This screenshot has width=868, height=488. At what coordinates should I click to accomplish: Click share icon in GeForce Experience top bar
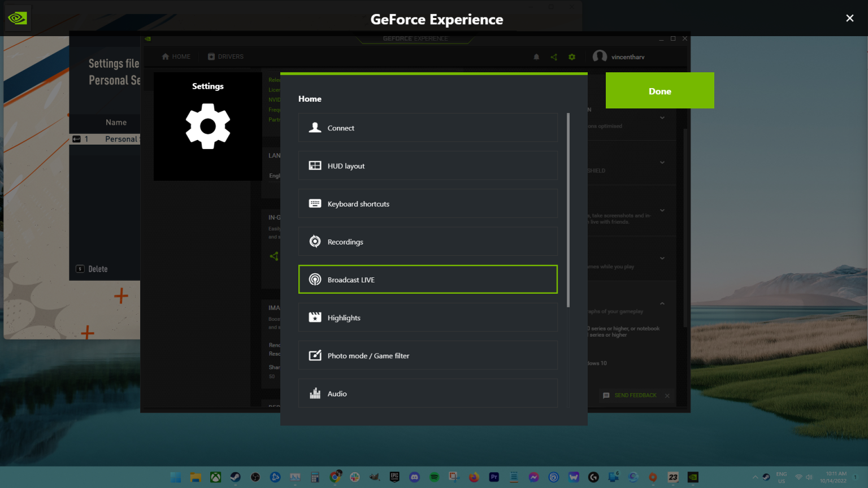[x=554, y=57]
